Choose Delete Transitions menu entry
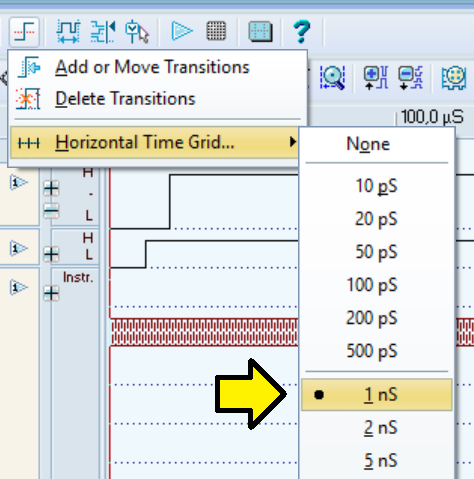474x479 pixels. [125, 99]
